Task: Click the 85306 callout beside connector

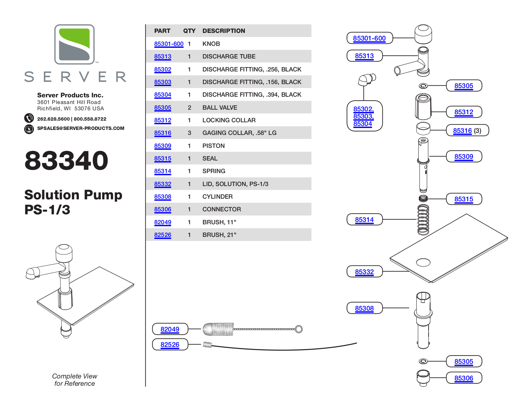Action: (x=464, y=378)
